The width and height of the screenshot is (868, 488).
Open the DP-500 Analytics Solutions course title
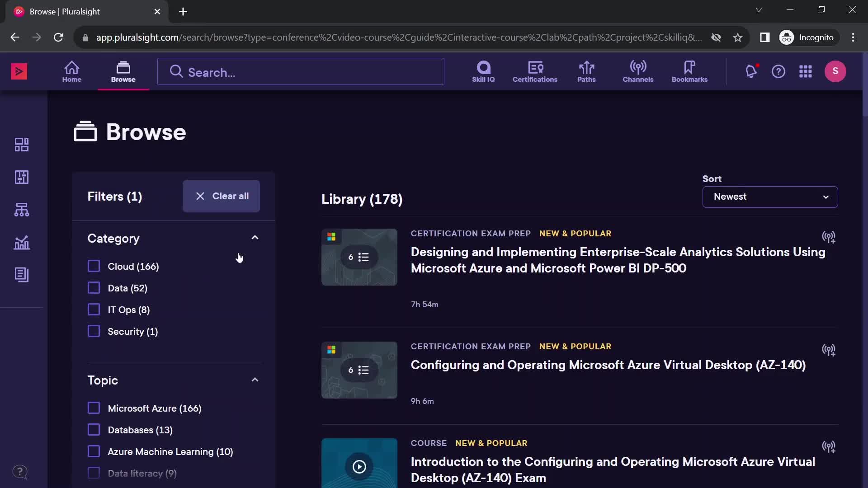618,260
